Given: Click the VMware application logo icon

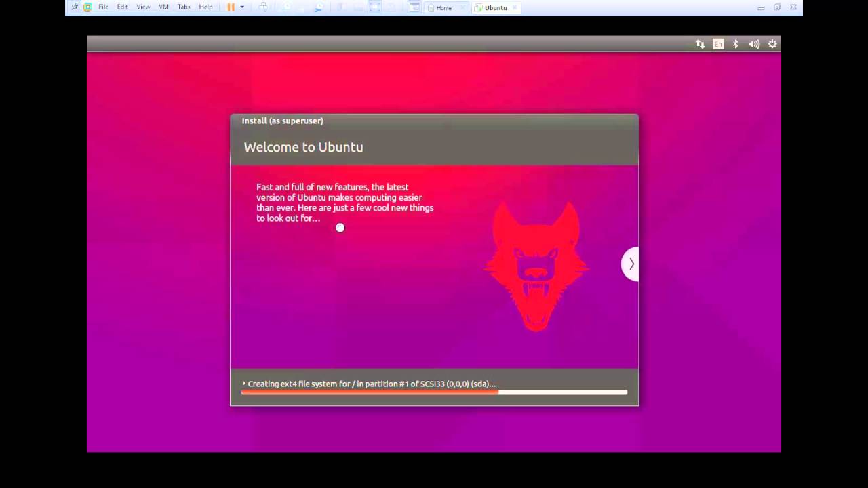Looking at the screenshot, I should pyautogui.click(x=87, y=7).
